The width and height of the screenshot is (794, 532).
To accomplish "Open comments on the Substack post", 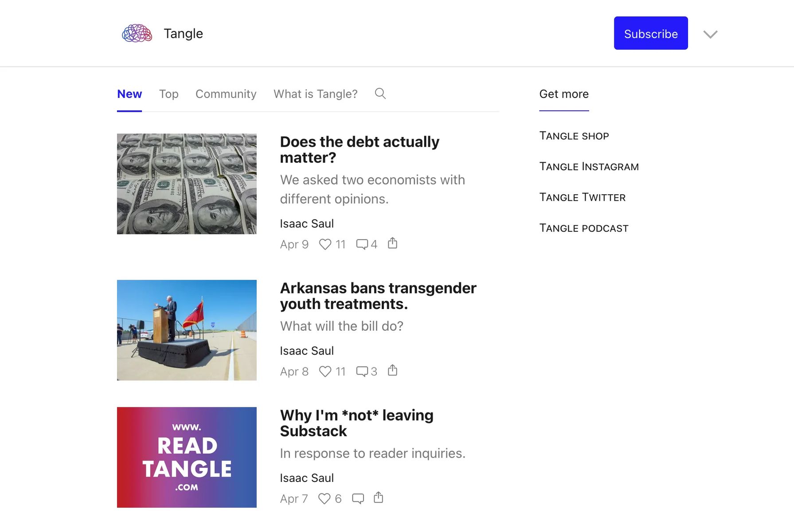I will [x=357, y=498].
